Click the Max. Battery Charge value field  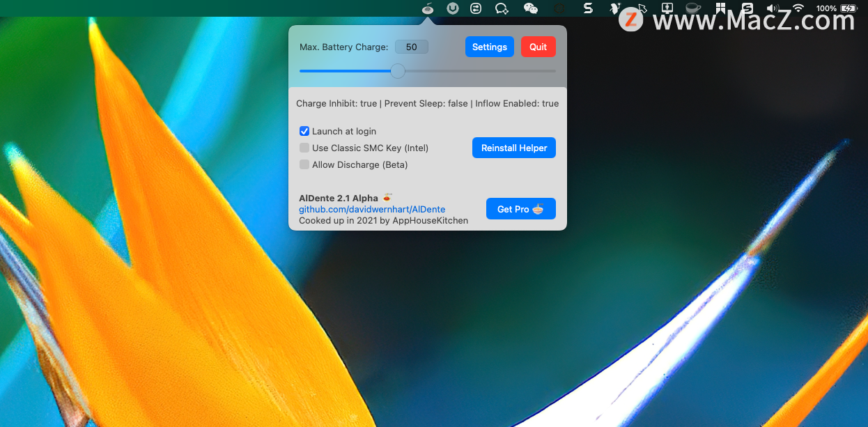tap(412, 47)
